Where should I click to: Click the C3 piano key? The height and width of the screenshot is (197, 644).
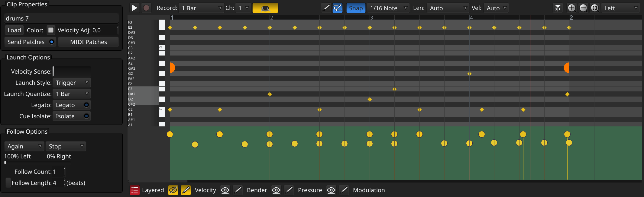pyautogui.click(x=162, y=48)
